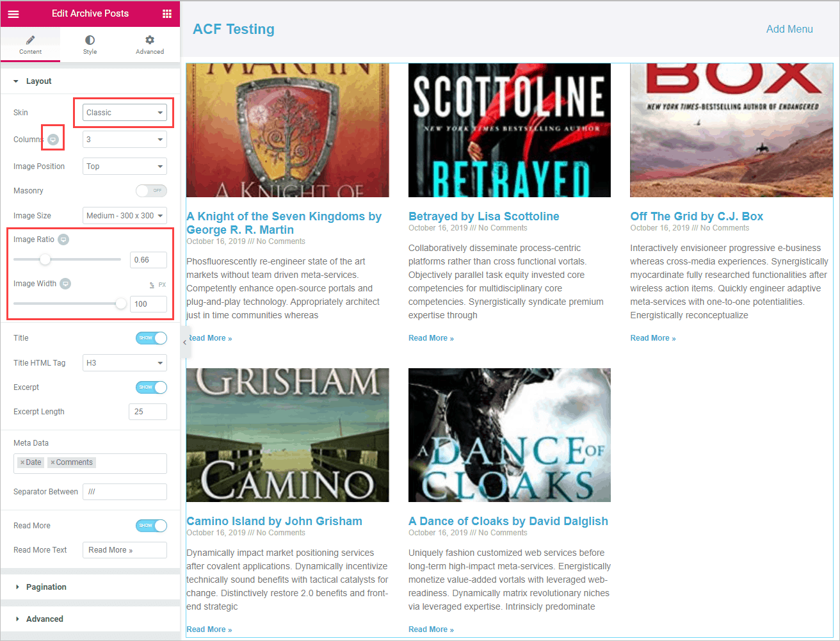Click the Betrayed book cover thumbnail

[510, 131]
